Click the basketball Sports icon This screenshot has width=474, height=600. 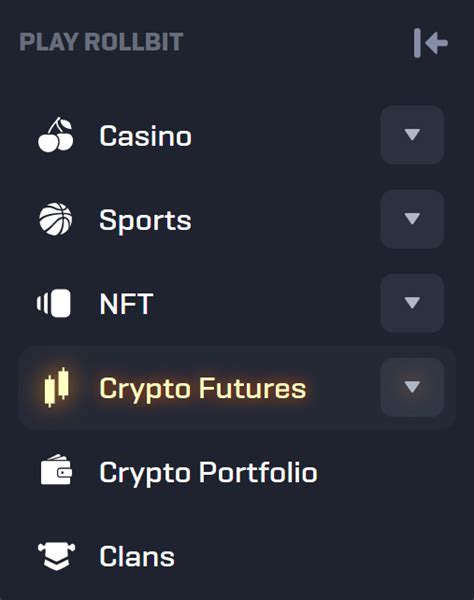point(56,219)
